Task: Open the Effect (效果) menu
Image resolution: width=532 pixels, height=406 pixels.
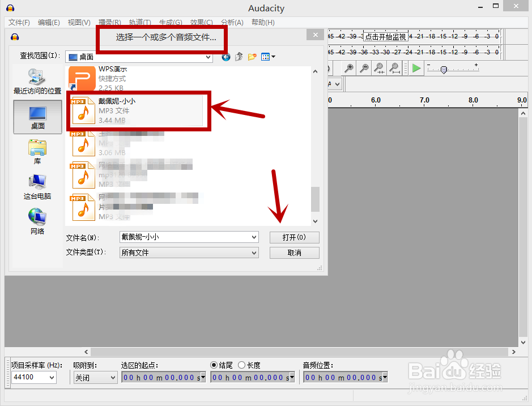Action: point(201,23)
